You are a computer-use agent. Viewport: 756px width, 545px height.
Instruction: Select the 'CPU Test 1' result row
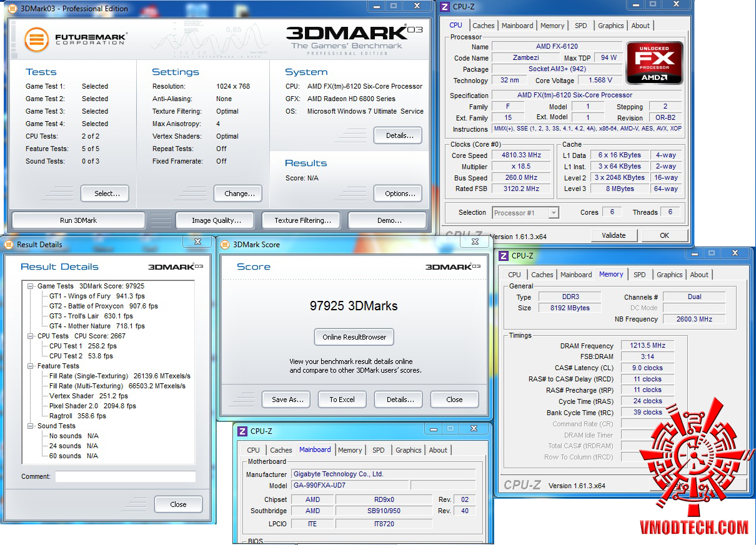82,346
